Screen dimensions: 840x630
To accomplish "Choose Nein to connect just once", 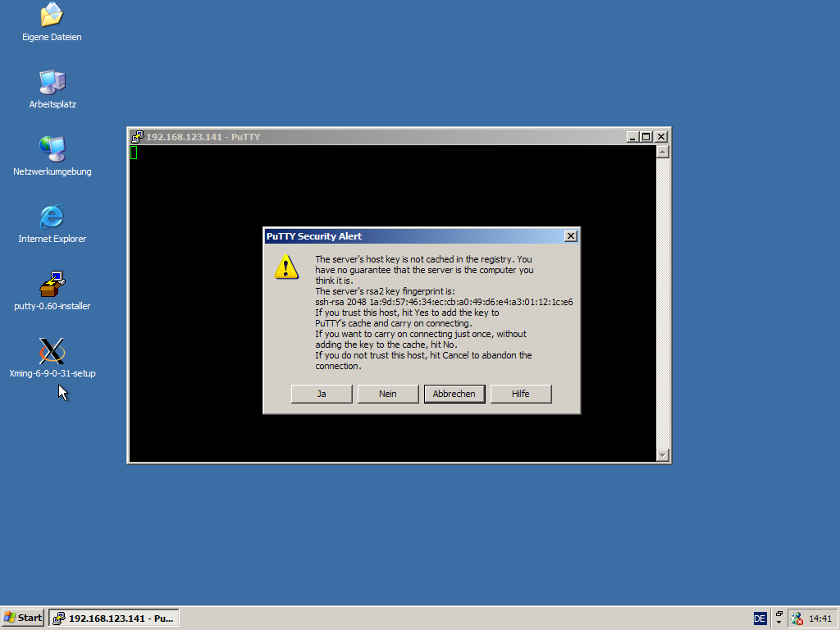I will pyautogui.click(x=388, y=394).
